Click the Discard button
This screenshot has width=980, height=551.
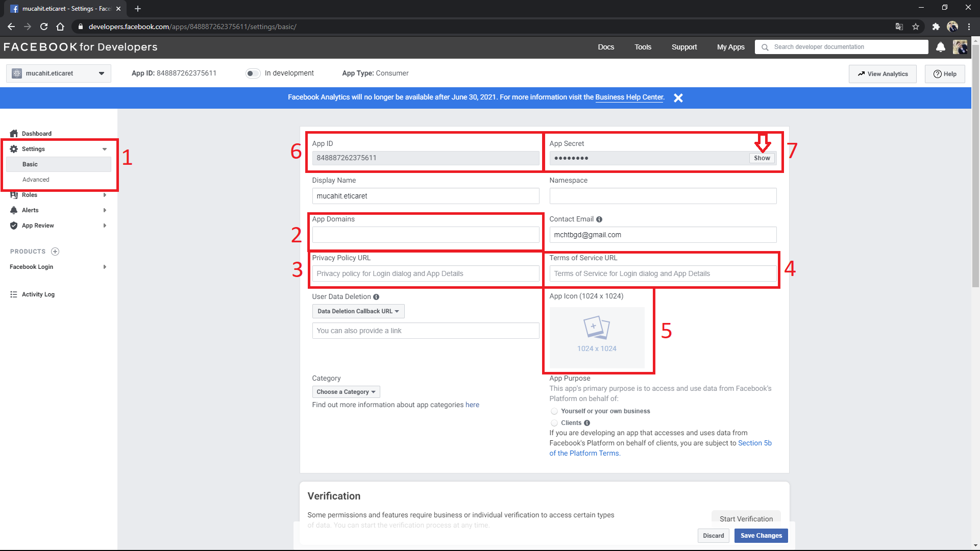coord(713,536)
